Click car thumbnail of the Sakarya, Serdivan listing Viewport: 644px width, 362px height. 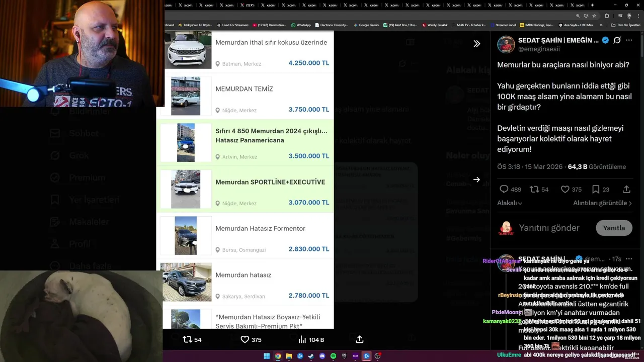click(186, 282)
